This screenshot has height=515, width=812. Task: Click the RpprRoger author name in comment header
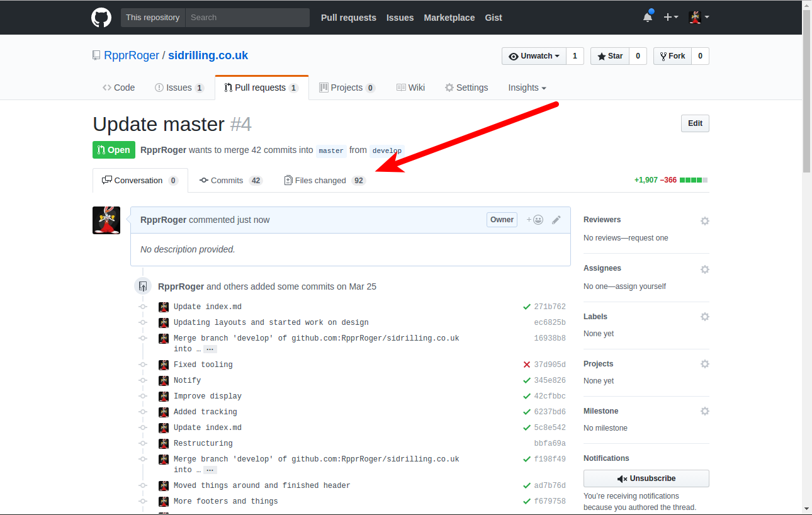pos(164,220)
